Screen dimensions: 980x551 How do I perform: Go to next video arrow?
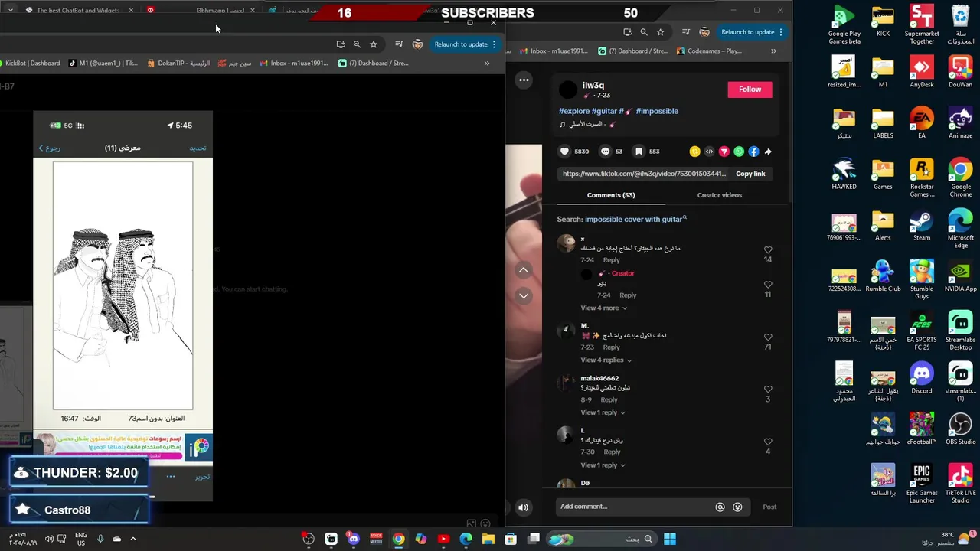(x=524, y=295)
